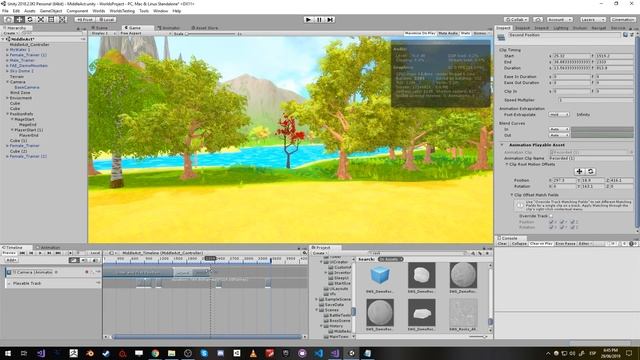Toggle the Stats overlay button

(465, 33)
